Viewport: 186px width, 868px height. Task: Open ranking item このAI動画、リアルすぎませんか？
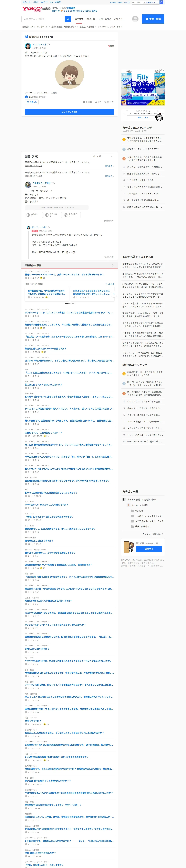[x=144, y=194]
